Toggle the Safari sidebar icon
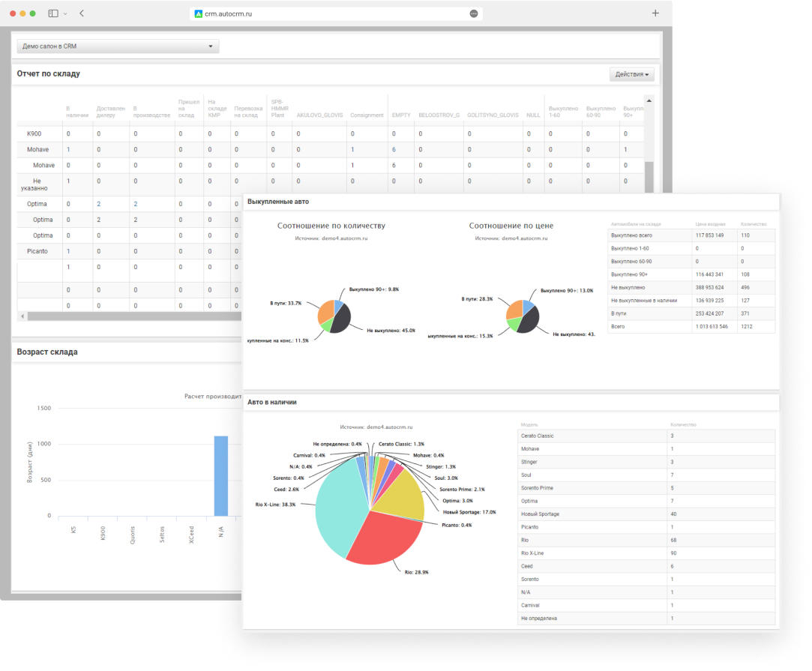Screen dimensions: 812x671 tap(53, 13)
